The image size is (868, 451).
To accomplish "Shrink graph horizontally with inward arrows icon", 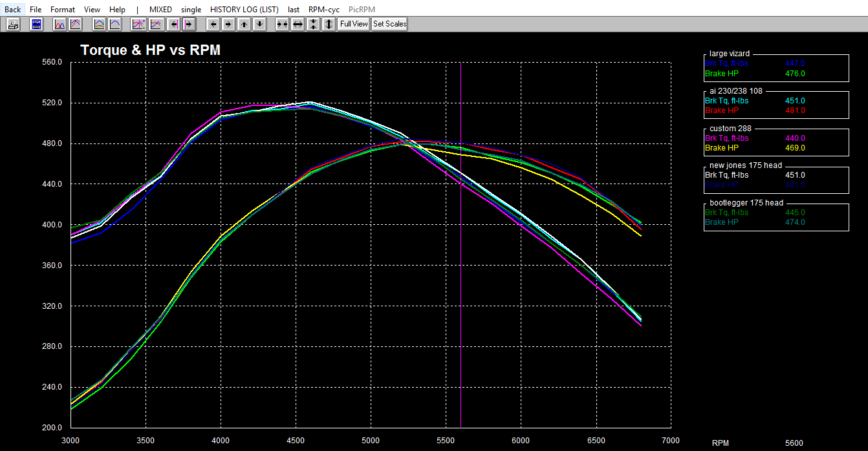I will (x=282, y=25).
